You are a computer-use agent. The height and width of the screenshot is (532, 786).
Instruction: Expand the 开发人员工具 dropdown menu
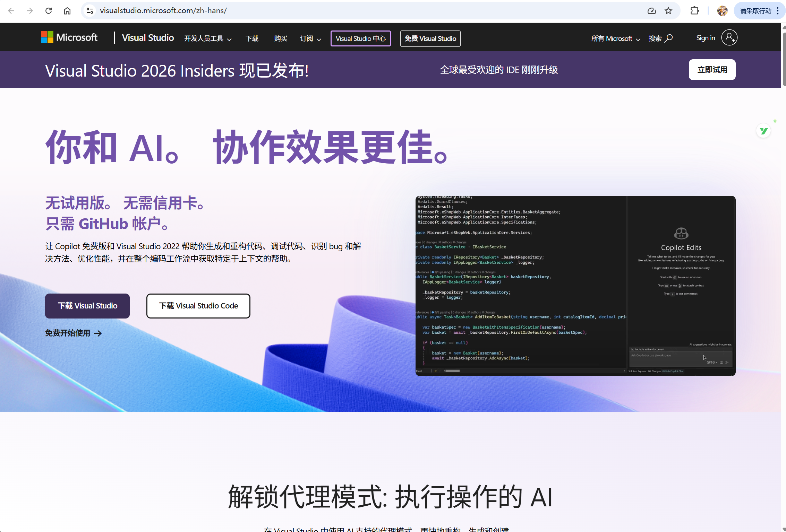(x=208, y=38)
